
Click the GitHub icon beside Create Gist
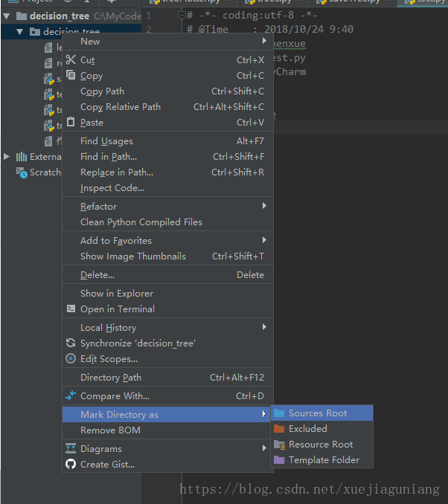coord(71,464)
